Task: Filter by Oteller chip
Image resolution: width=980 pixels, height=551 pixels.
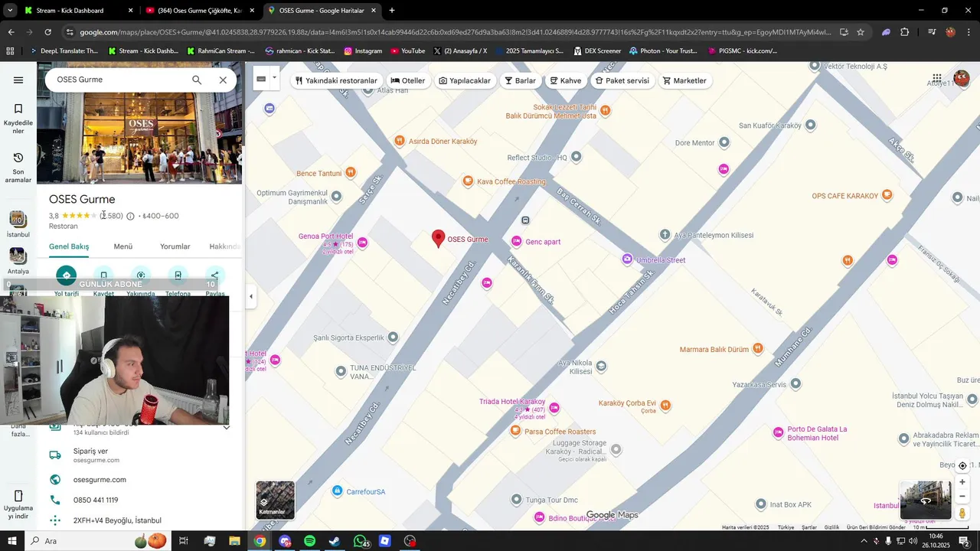Action: coord(408,80)
